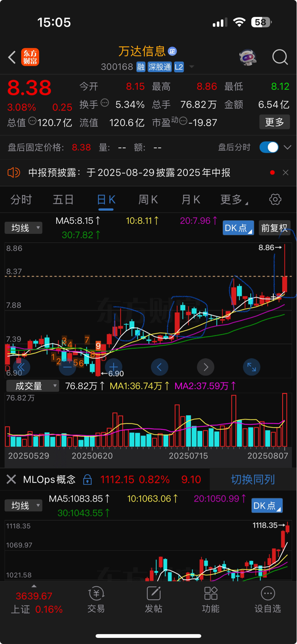Tap the info icon beside 总值
Image resolution: width=297 pixels, height=644 pixels.
pos(32,121)
